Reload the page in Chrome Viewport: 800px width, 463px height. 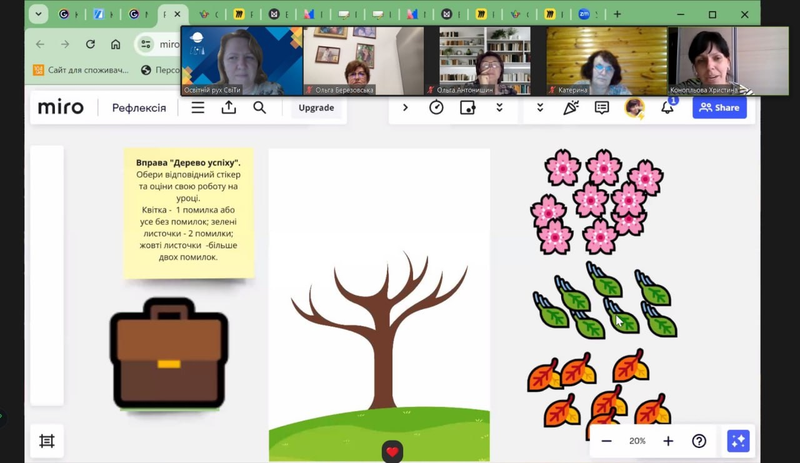pos(90,44)
